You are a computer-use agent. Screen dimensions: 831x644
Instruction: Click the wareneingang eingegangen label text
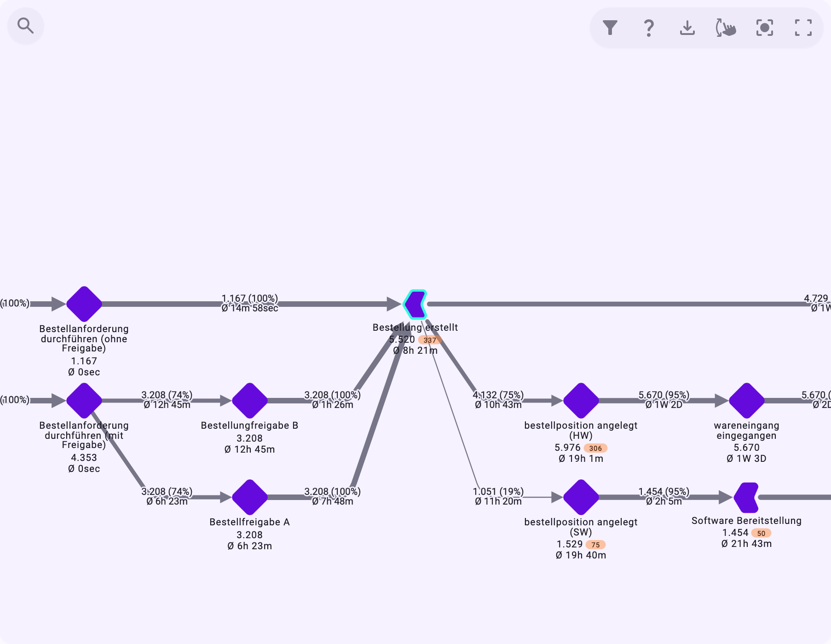click(747, 431)
